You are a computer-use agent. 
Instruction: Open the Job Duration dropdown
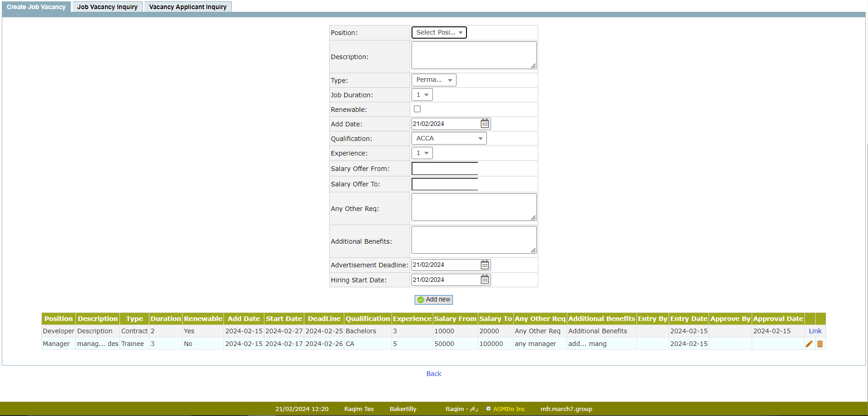(x=422, y=95)
